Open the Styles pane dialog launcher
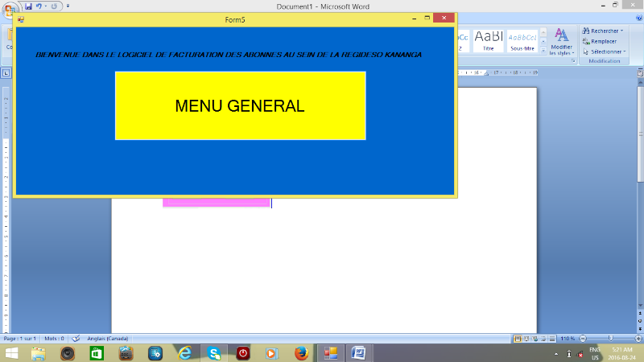The image size is (644, 362). tap(573, 61)
